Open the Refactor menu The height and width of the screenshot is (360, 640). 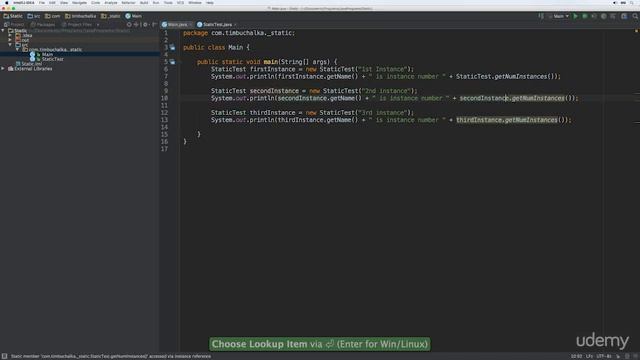click(128, 3)
